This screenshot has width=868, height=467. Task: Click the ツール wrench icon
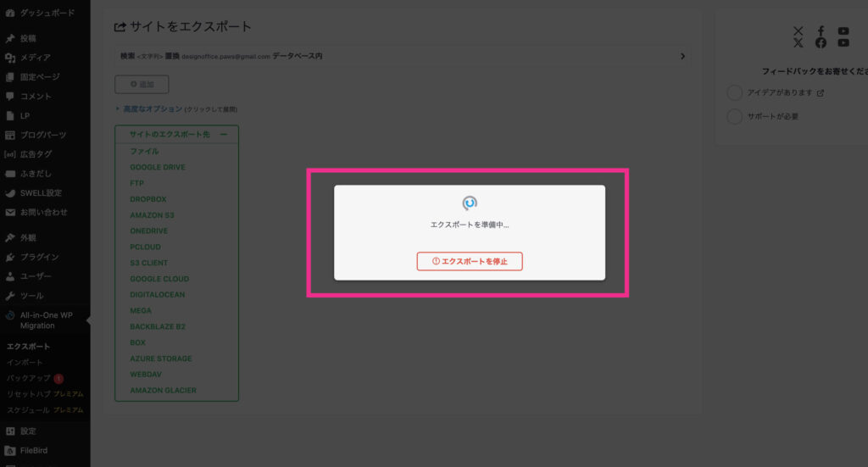point(10,296)
